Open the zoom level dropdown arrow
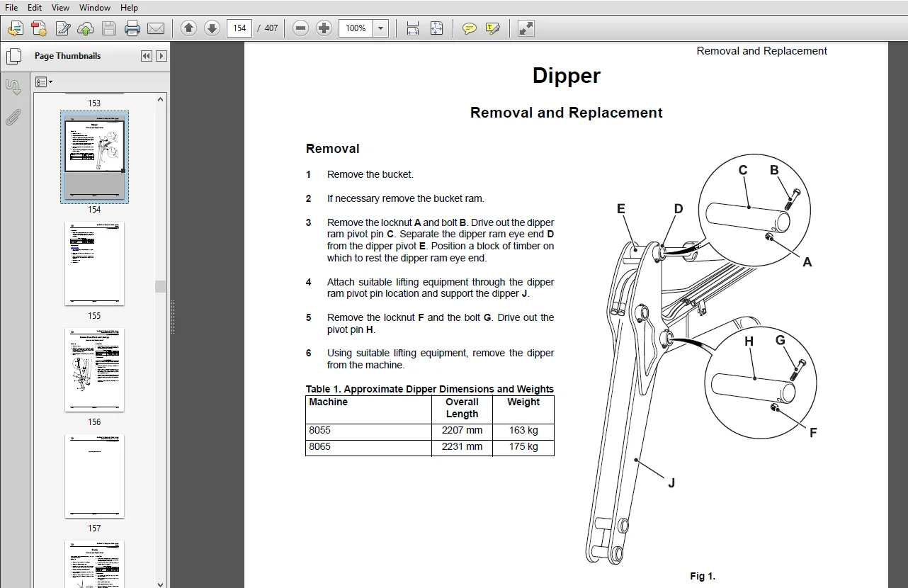This screenshot has height=588, width=908. [x=381, y=28]
